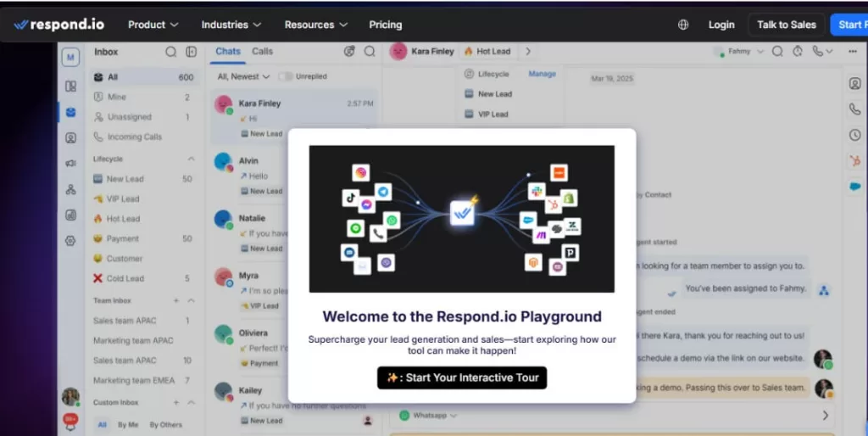Open the Broadcasts megaphone icon in left sidebar
Screen dimensions: 868x436
[x=70, y=164]
